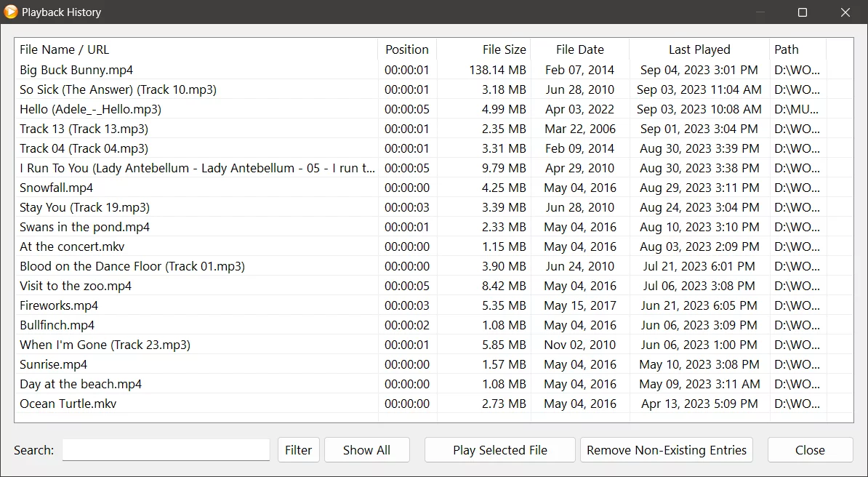The width and height of the screenshot is (868, 477).
Task: Click Aug 29, 2023 3:11 PM cell
Action: (x=699, y=188)
